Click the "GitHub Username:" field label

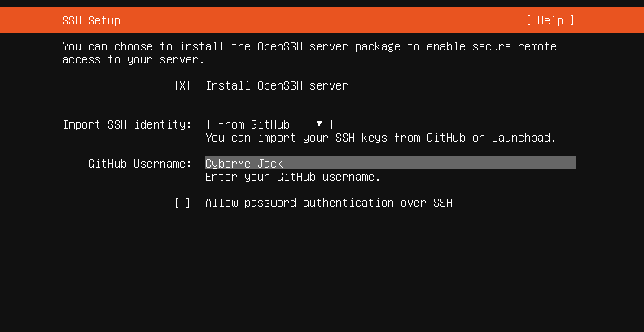coord(140,164)
